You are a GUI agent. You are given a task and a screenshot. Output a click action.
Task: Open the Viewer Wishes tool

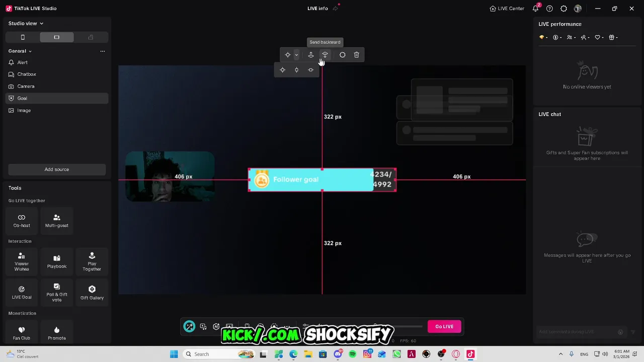tap(22, 262)
